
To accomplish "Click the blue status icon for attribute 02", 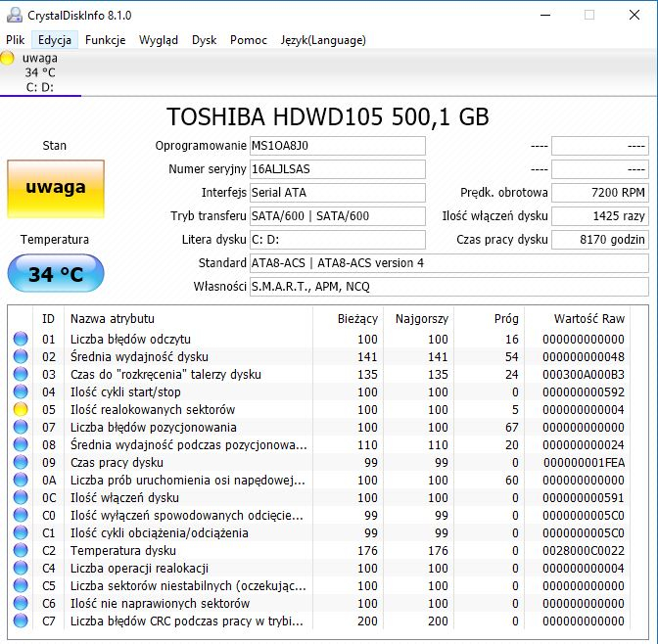I will click(x=21, y=356).
